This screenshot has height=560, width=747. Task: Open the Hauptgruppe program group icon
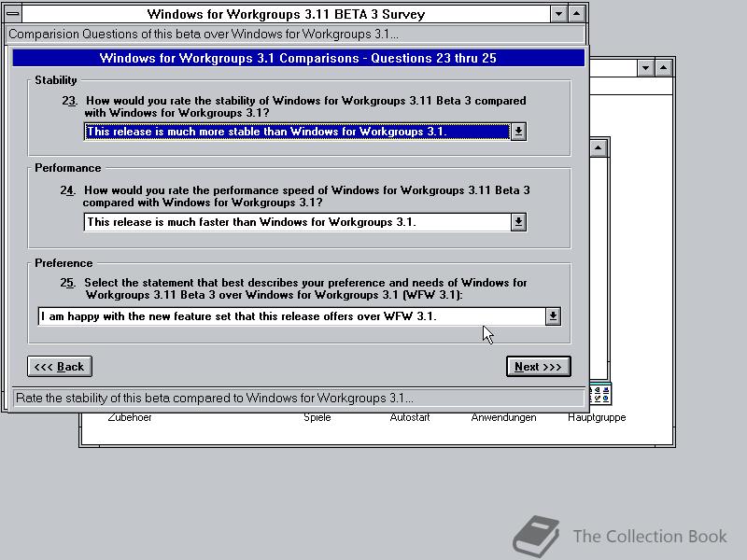pyautogui.click(x=600, y=396)
